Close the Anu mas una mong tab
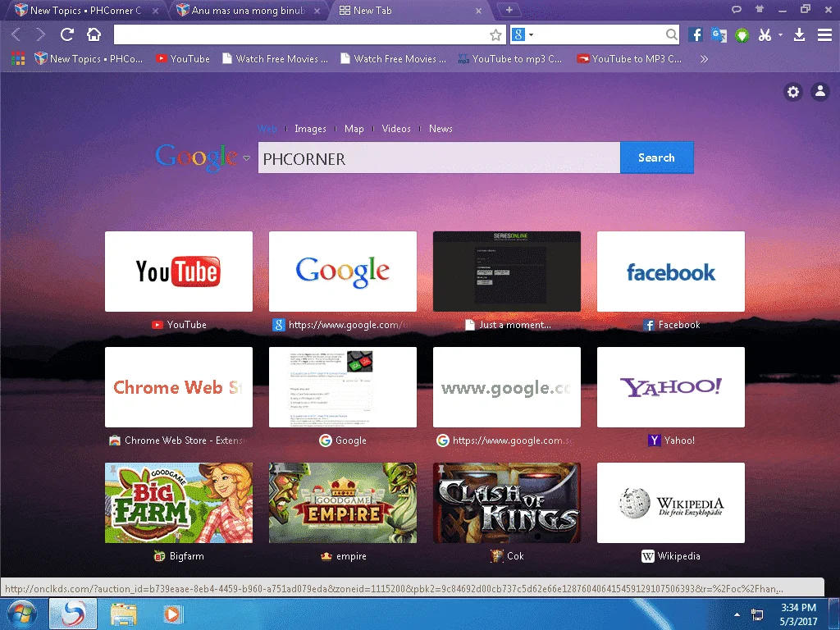Screen dimensions: 840x630 click(317, 11)
